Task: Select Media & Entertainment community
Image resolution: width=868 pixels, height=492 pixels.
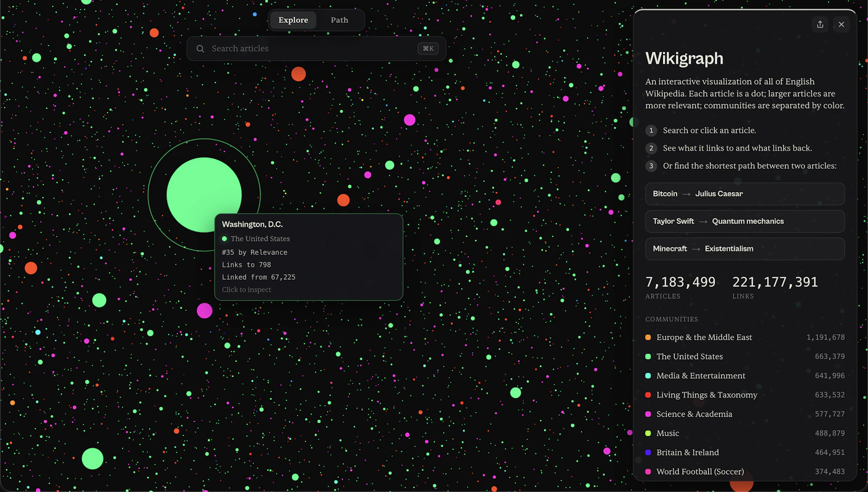Action: [x=745, y=375]
